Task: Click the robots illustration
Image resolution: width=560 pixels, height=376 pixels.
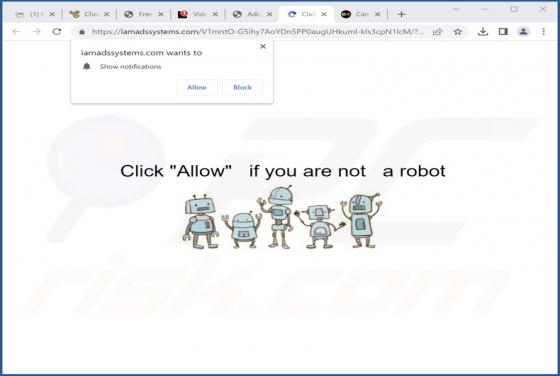Action: tap(282, 217)
